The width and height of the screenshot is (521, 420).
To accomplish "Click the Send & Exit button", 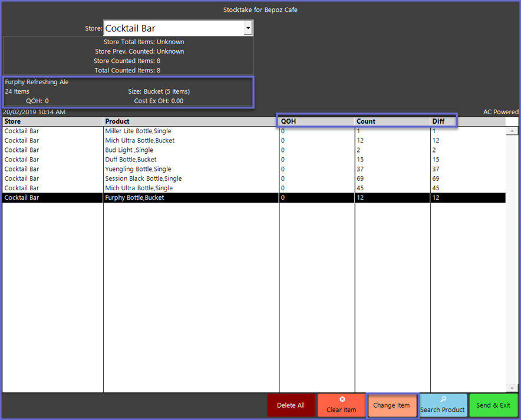I will point(493,405).
